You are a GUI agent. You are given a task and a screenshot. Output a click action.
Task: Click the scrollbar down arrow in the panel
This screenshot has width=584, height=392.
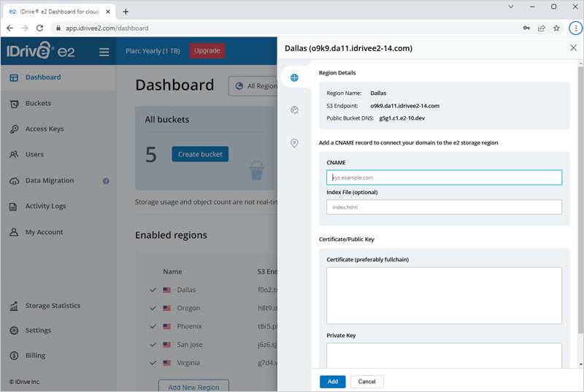[x=580, y=364]
